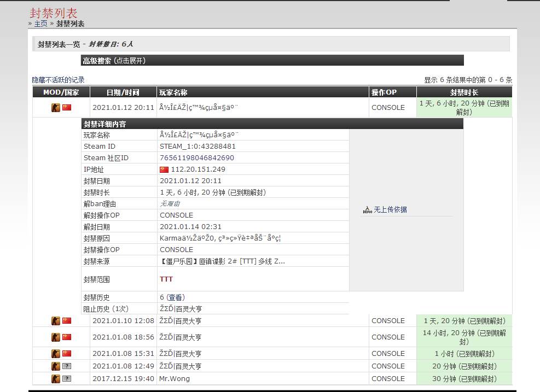Click the China flag in the IP地址 detail row
Screen dimensions: 540x392
(165, 169)
